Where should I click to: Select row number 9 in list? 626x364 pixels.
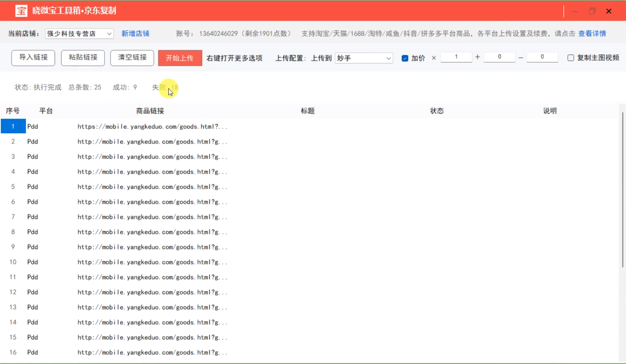click(13, 247)
